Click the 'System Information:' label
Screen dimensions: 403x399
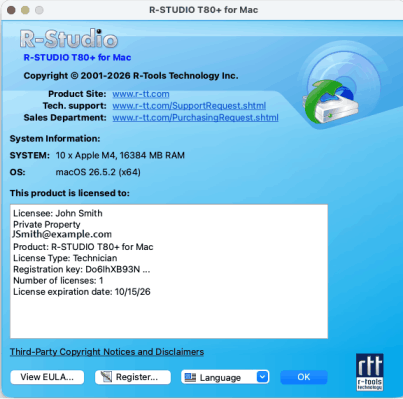(55, 139)
